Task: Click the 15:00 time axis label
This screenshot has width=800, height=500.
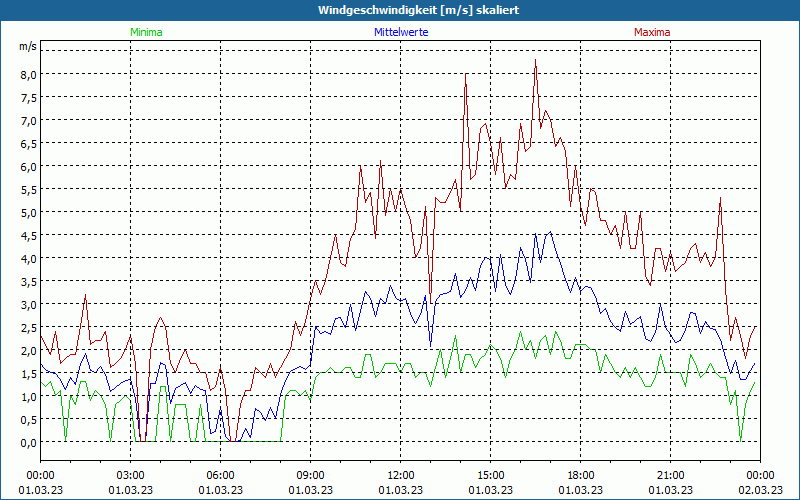Action: (490, 476)
